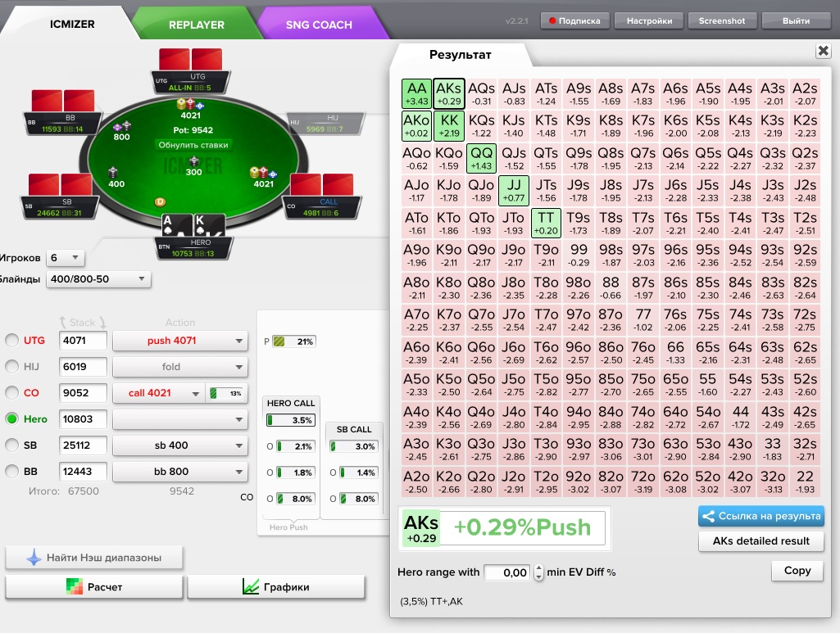
Task: Click Обнулить ставки on the table
Action: click(x=193, y=145)
